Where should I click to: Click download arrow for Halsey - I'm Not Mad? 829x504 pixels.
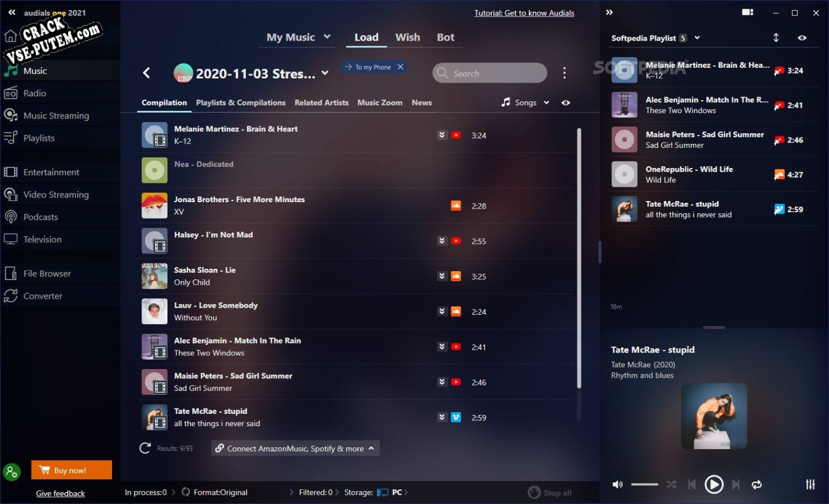442,241
